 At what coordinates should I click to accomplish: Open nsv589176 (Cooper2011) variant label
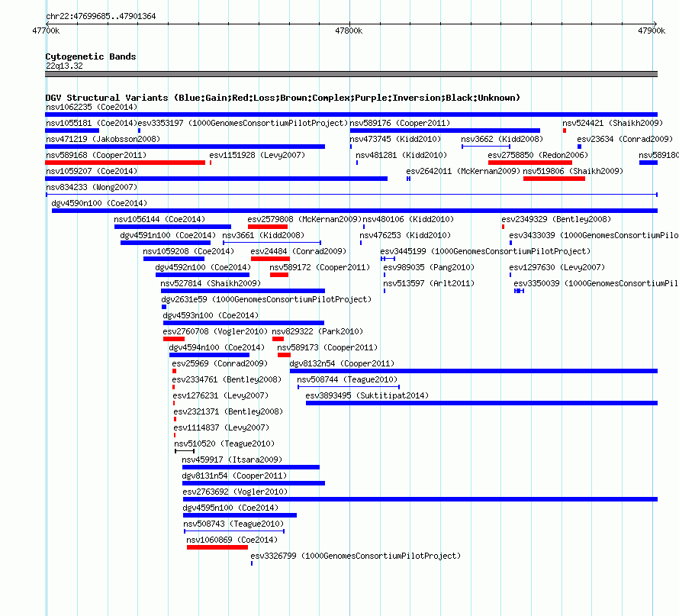[400, 123]
